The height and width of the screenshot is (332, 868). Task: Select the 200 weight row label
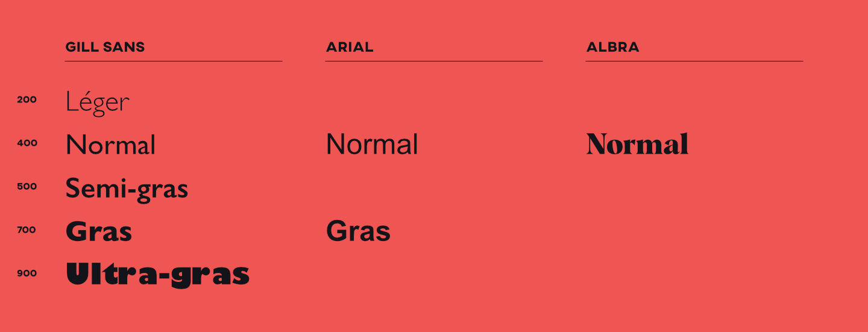tap(27, 100)
